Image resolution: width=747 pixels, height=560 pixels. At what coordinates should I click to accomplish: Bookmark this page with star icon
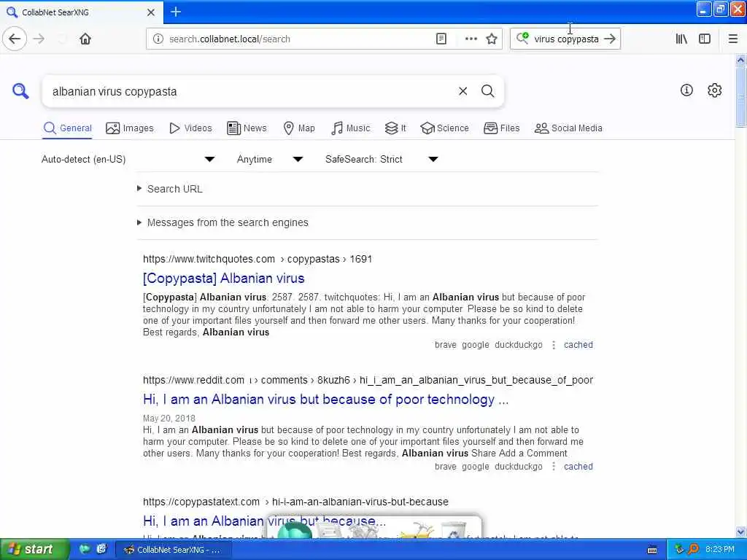pyautogui.click(x=492, y=39)
